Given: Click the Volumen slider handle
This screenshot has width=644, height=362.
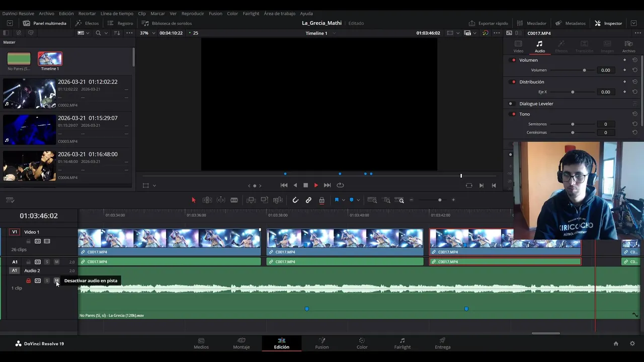Looking at the screenshot, I should click(584, 70).
